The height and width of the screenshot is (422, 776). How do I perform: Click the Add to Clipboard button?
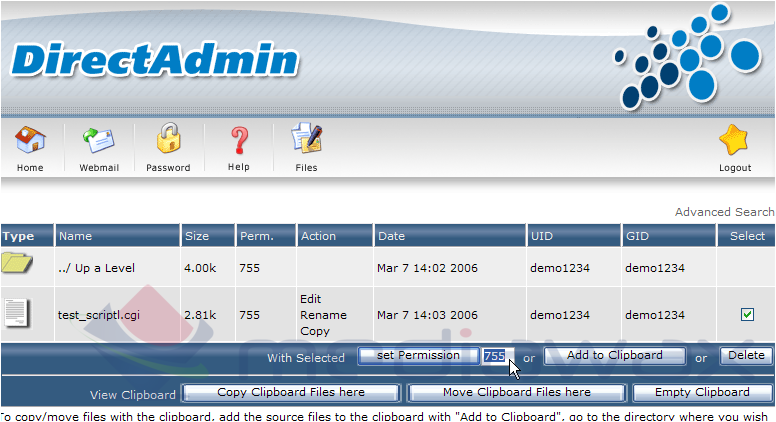pos(615,356)
